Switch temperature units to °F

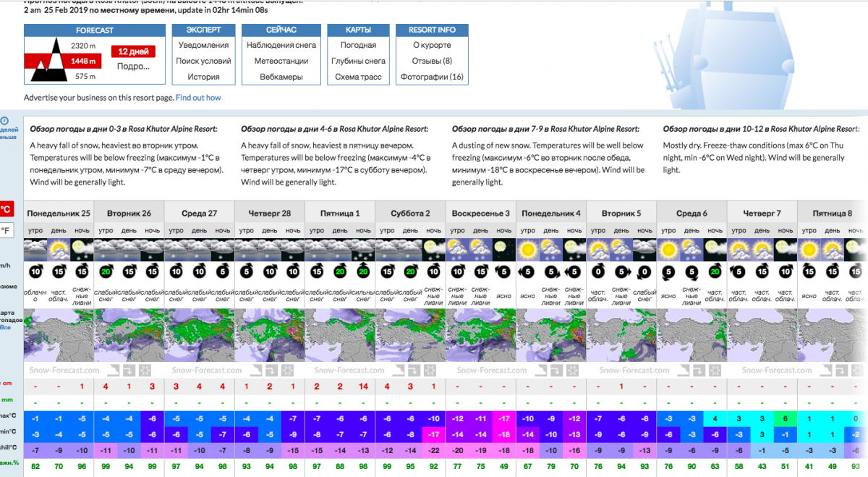click(x=5, y=231)
